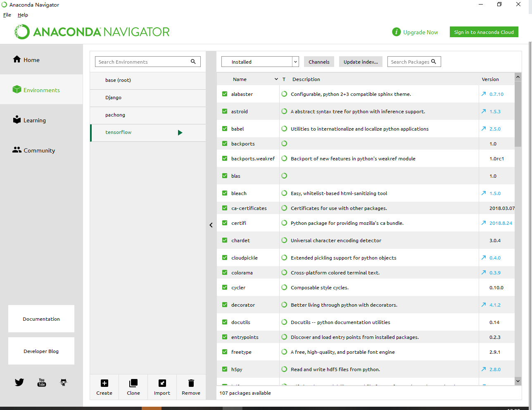Screen dimensions: 532x410
Task: Open the Documentation button
Action: [x=41, y=319]
